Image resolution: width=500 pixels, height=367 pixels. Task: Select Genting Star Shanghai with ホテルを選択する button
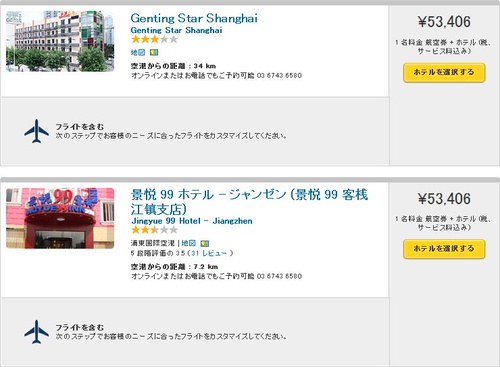[444, 72]
